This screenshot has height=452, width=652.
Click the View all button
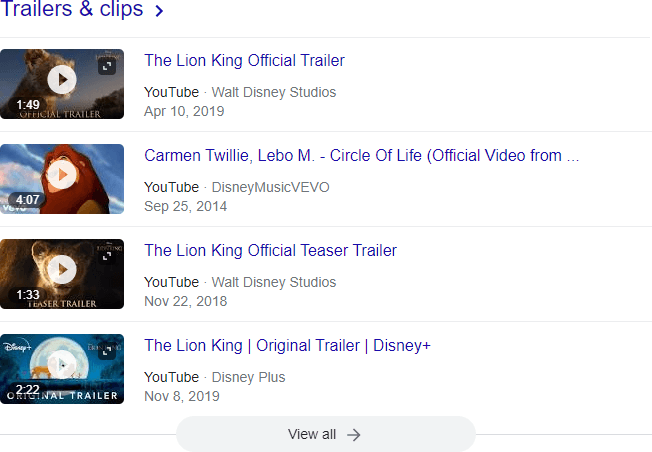pyautogui.click(x=325, y=434)
